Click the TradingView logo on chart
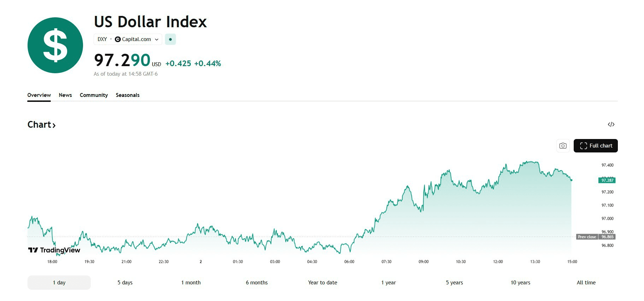The height and width of the screenshot is (301, 644). pos(54,250)
